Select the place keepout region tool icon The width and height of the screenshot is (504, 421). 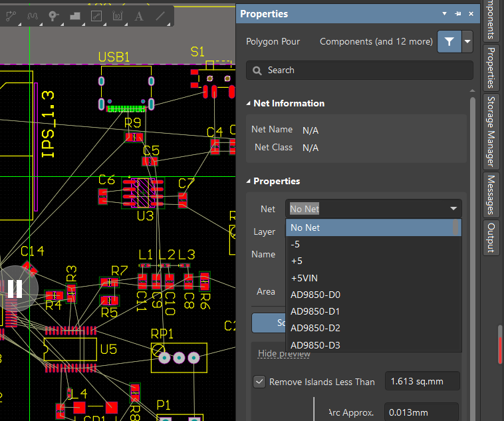point(96,16)
